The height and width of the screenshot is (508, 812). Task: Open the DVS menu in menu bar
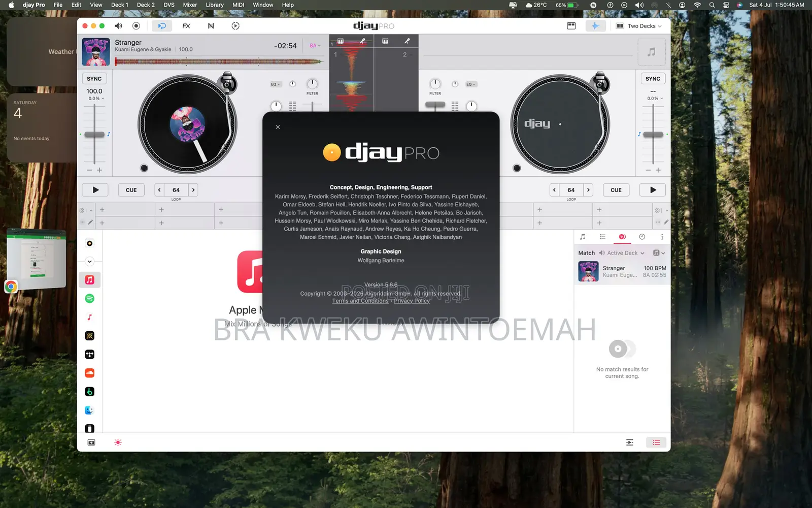click(x=169, y=5)
